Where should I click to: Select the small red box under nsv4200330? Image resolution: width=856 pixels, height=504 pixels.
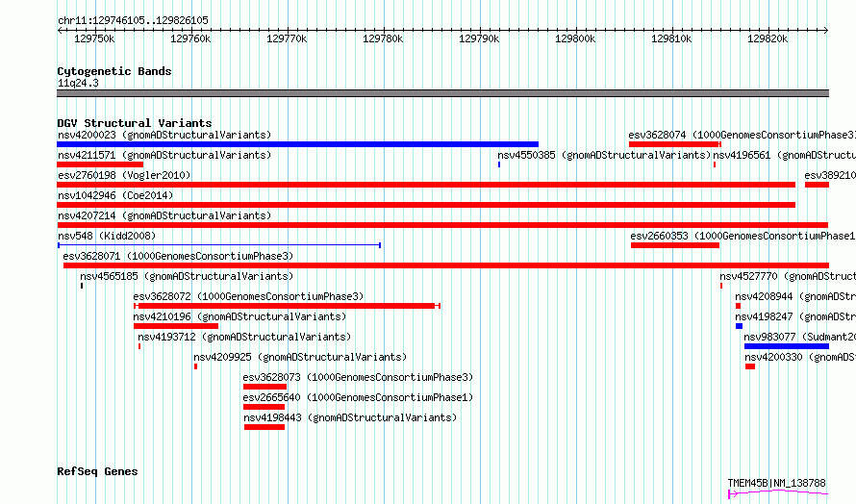[750, 367]
